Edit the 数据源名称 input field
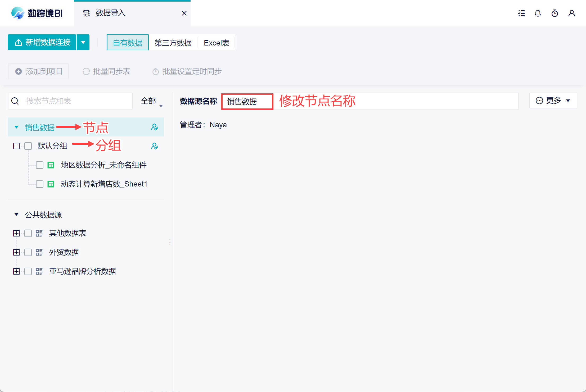Image resolution: width=586 pixels, height=392 pixels. 370,101
